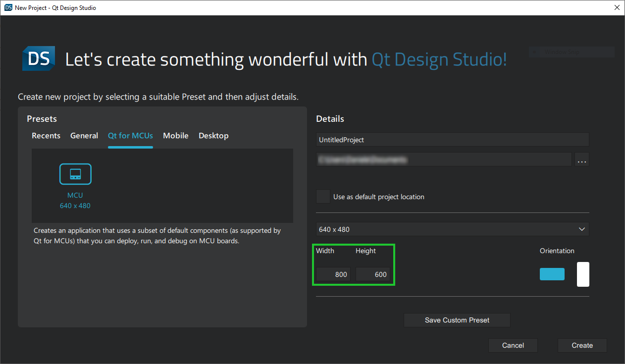Open the 640 x 480 resolution dropdown
The height and width of the screenshot is (364, 625).
(x=452, y=229)
